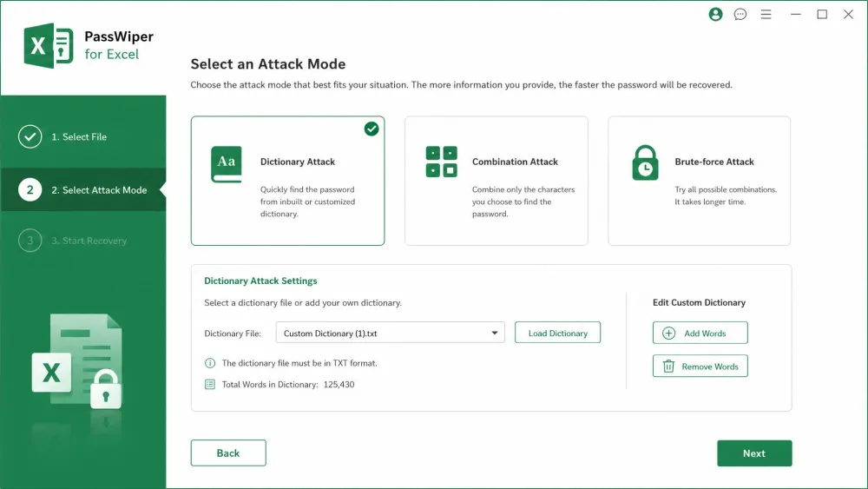Open the user account icon
This screenshot has width=868, height=489.
pyautogui.click(x=715, y=15)
